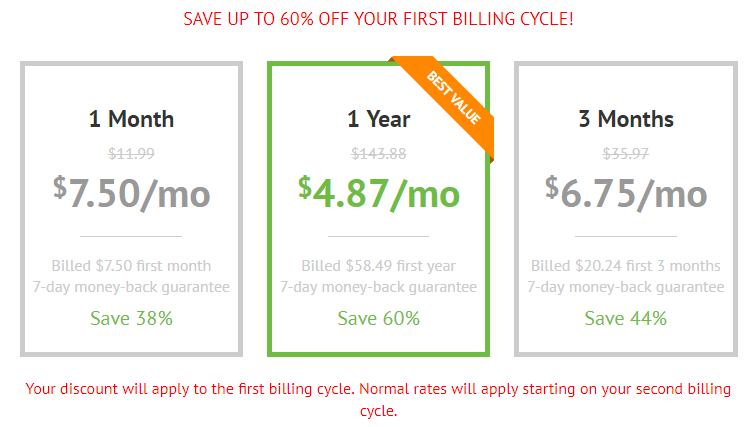Click the Save 38% label
This screenshot has width=750, height=427.
point(132,318)
